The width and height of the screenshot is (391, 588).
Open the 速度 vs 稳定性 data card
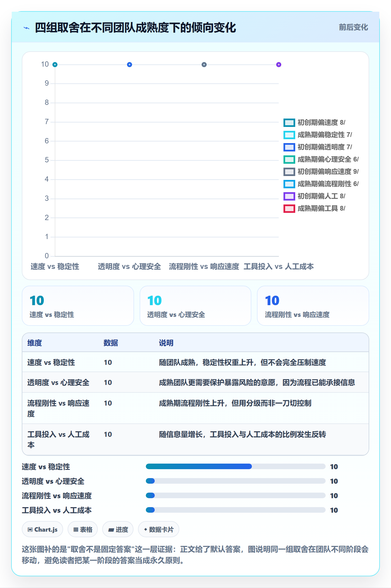[x=78, y=306]
